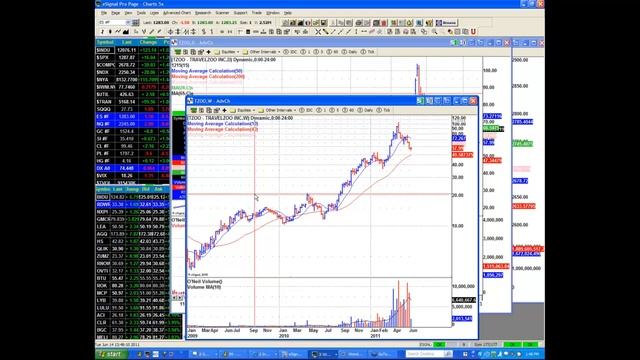Open the Tools menu
The height and width of the screenshot is (360, 640).
(141, 13)
